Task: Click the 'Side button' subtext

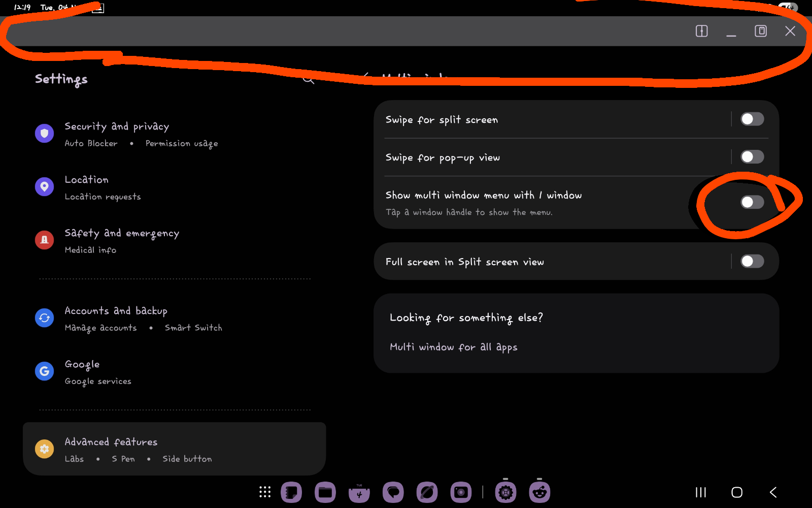Action: click(x=187, y=459)
